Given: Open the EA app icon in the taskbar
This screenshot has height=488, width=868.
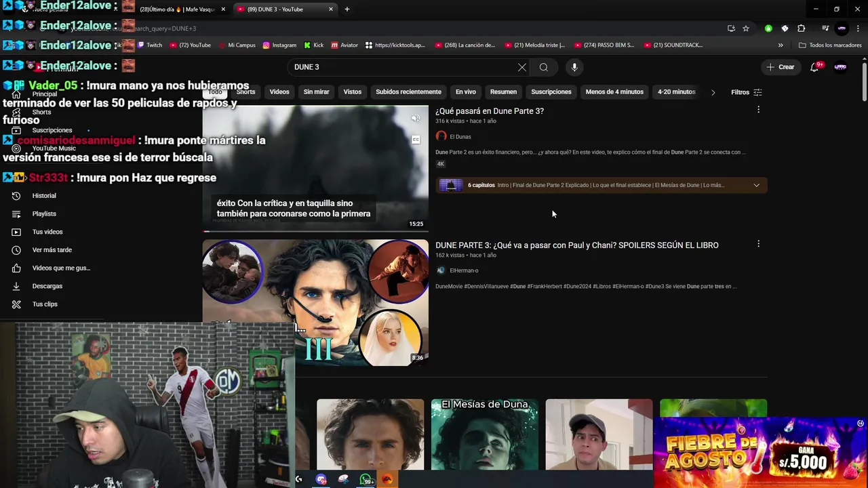Looking at the screenshot, I should [387, 479].
